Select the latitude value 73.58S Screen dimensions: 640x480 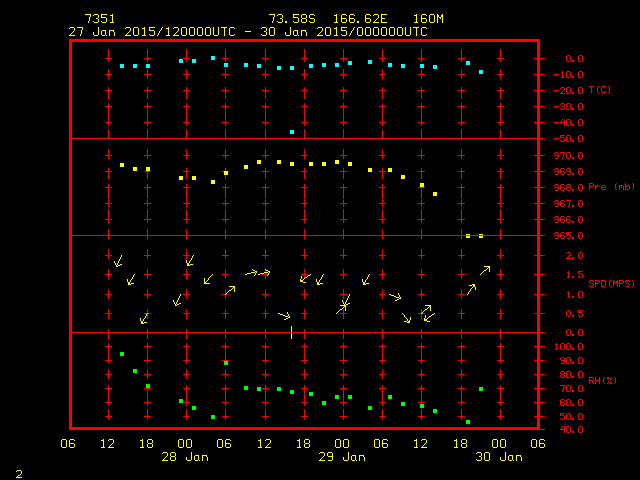click(x=290, y=19)
